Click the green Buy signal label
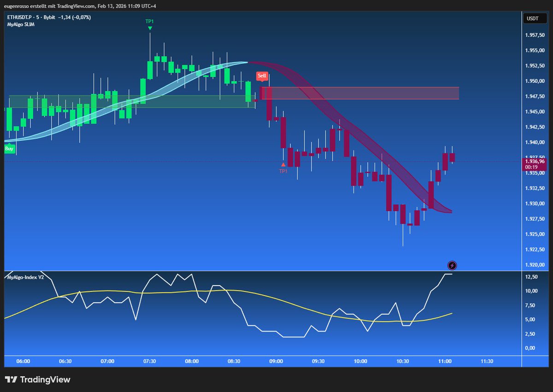 9,149
